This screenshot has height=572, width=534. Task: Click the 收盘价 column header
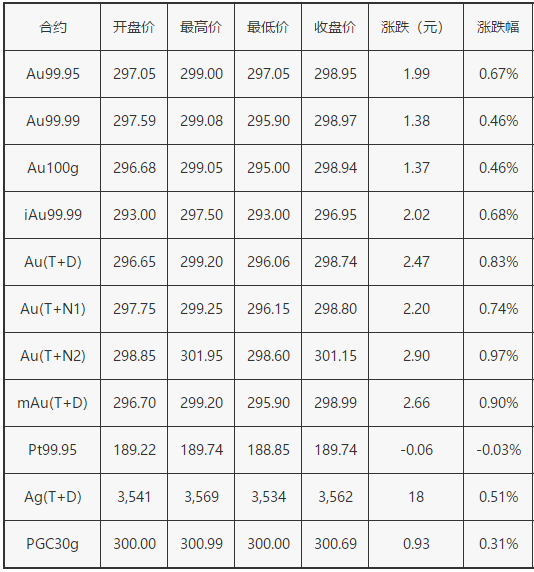click(335, 27)
